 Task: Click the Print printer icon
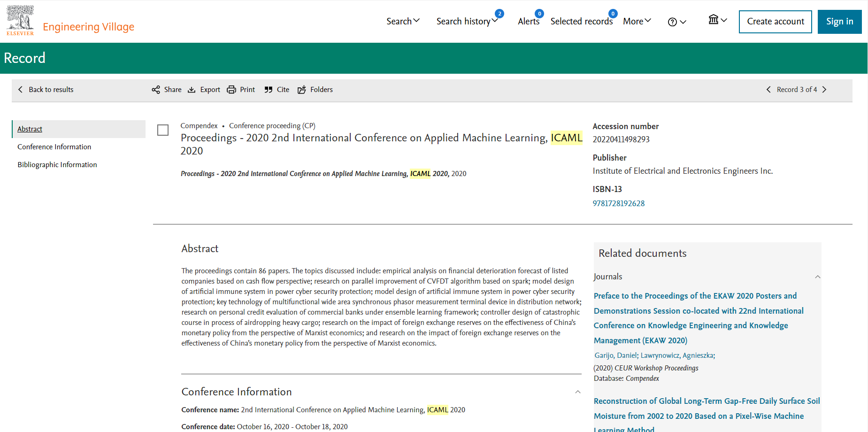click(231, 90)
